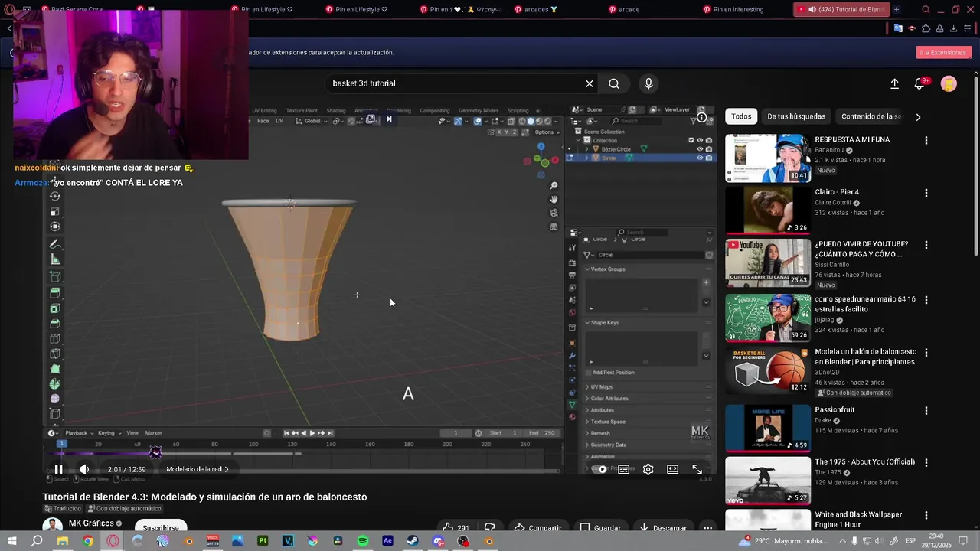The height and width of the screenshot is (551, 980).
Task: Share the video with the Compartir button
Action: [537, 527]
